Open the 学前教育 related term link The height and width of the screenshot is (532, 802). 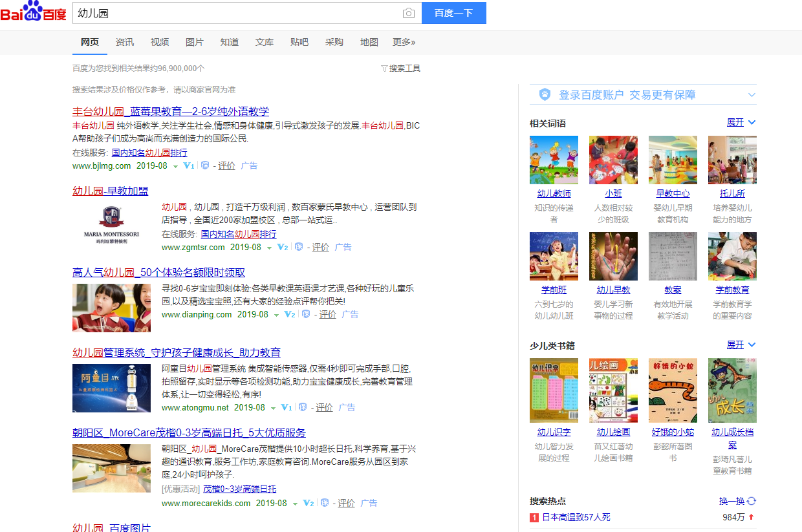pos(732,290)
